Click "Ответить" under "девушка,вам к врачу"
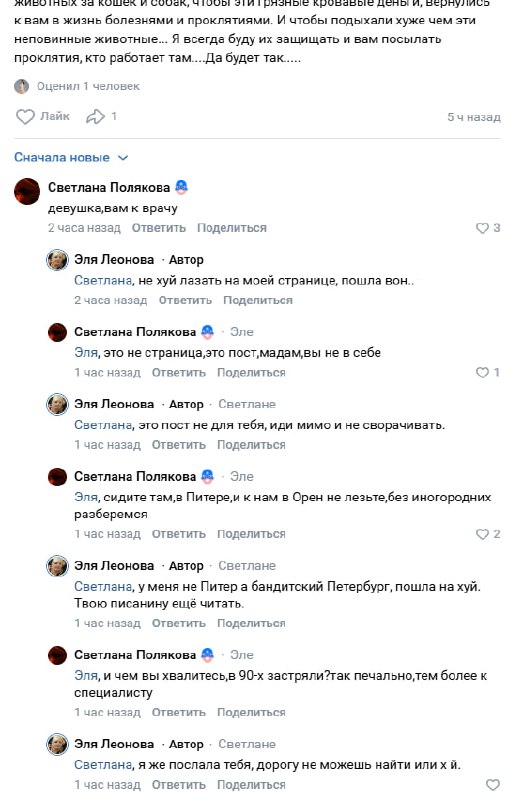508x800 pixels. point(159,228)
